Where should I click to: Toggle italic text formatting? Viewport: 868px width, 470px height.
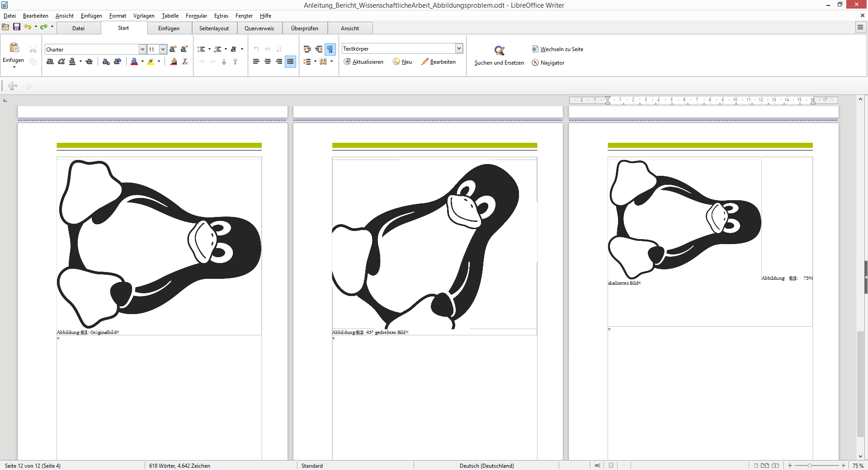[61, 61]
